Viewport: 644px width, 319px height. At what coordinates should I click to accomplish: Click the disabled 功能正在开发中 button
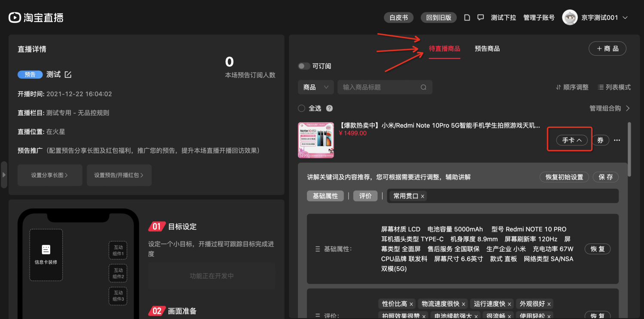[x=212, y=276]
